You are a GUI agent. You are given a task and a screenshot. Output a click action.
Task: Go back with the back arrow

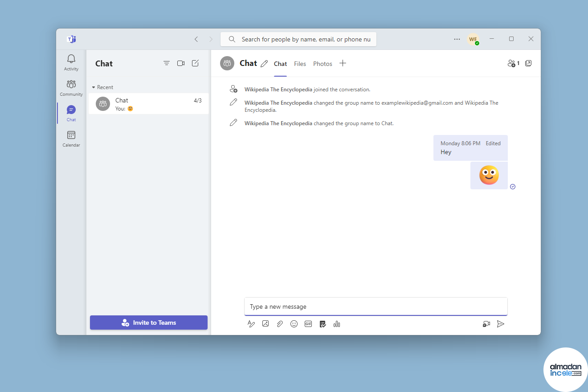click(x=196, y=39)
